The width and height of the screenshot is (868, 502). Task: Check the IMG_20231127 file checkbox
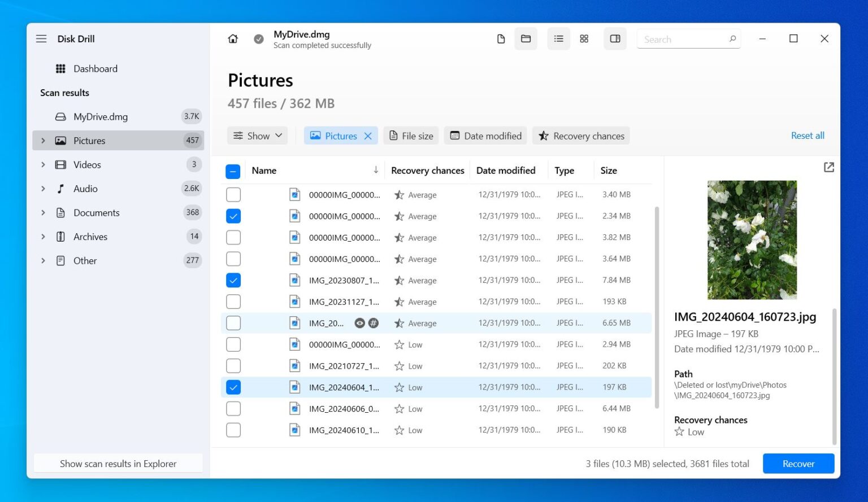233,302
